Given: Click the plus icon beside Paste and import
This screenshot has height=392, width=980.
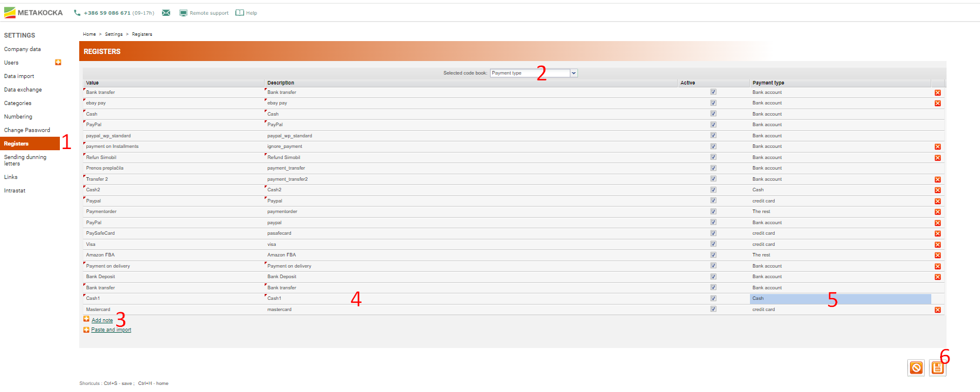Looking at the screenshot, I should pos(86,329).
